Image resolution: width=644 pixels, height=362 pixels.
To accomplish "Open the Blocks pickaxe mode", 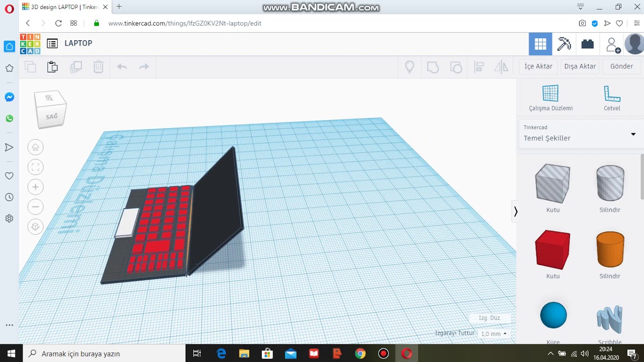I will coord(564,44).
